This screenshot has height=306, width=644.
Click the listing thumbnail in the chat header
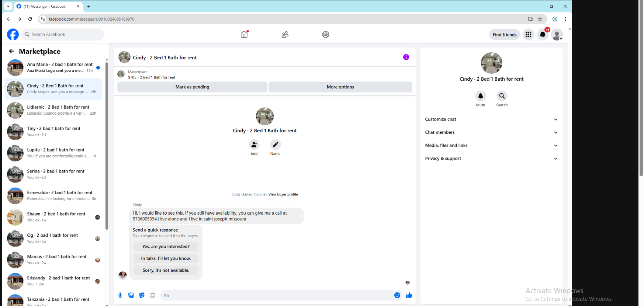[x=124, y=57]
